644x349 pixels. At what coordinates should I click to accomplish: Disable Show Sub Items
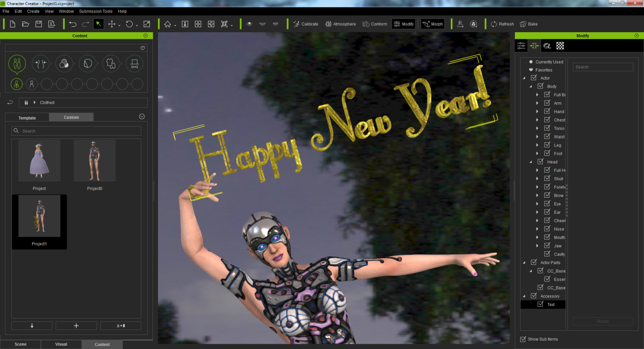tap(523, 339)
